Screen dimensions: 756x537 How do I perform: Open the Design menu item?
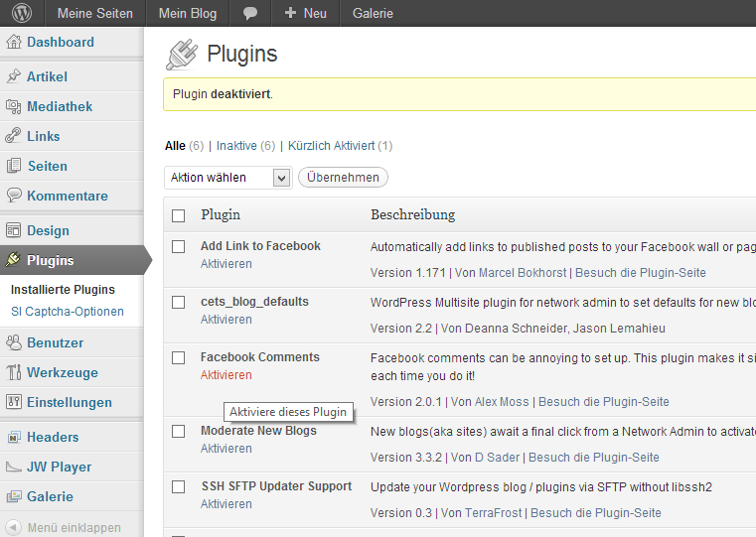pyautogui.click(x=48, y=230)
